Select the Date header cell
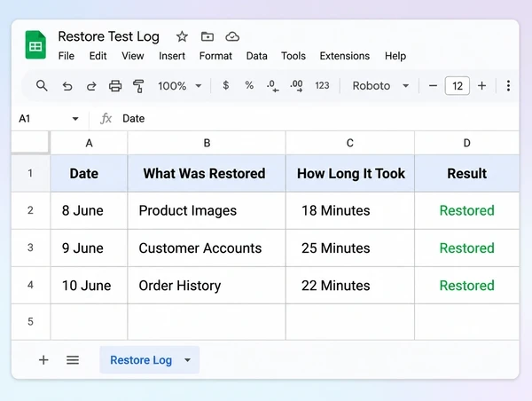Screen dimensions: 532x401 tap(89, 173)
